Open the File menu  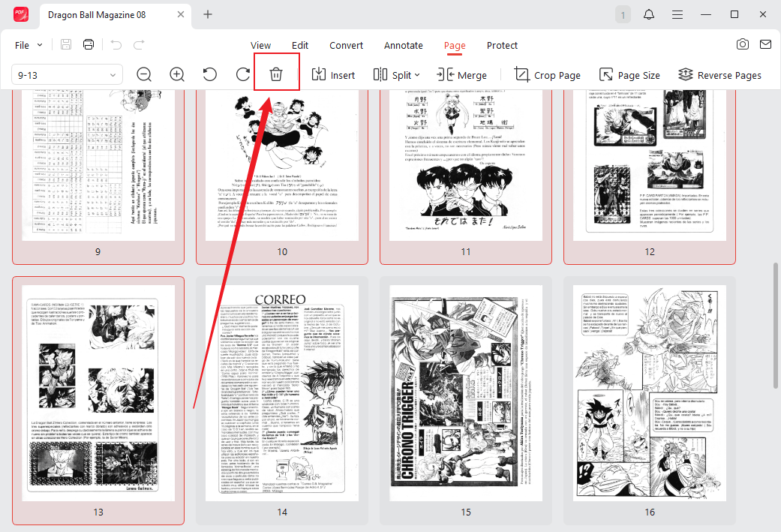22,45
